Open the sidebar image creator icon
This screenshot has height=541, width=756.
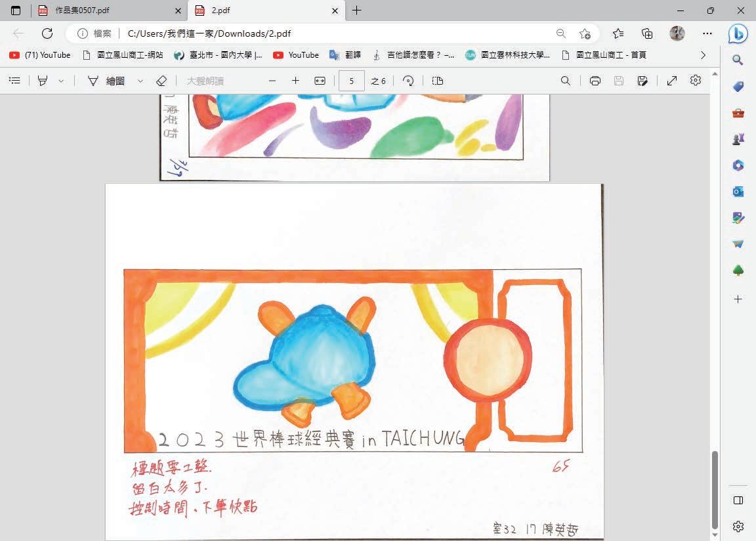coord(738,217)
